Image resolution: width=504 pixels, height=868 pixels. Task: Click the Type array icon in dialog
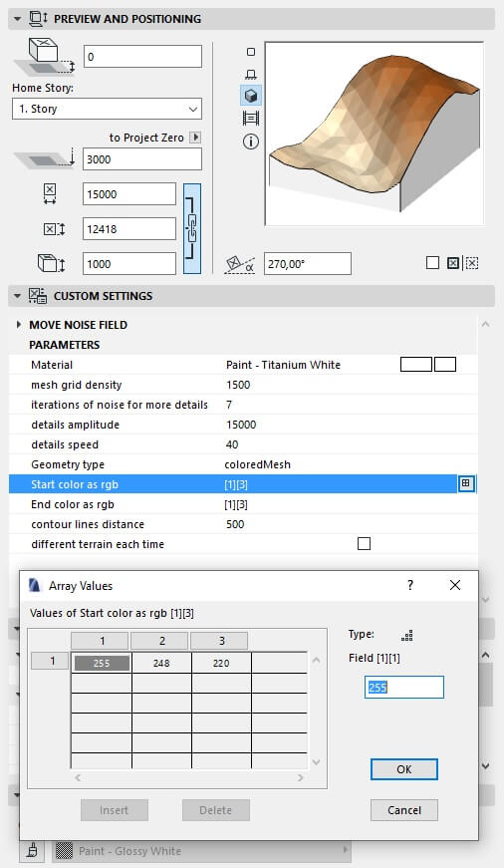tap(407, 635)
